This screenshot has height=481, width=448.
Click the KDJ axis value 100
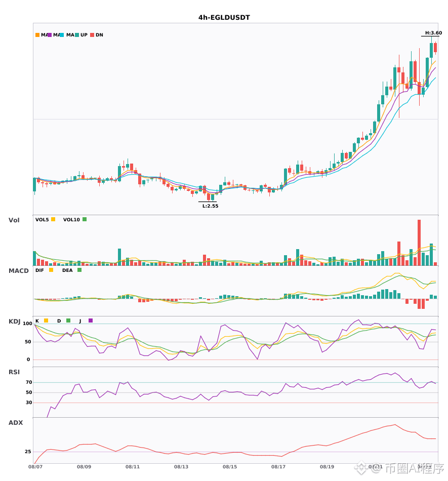(x=27, y=324)
